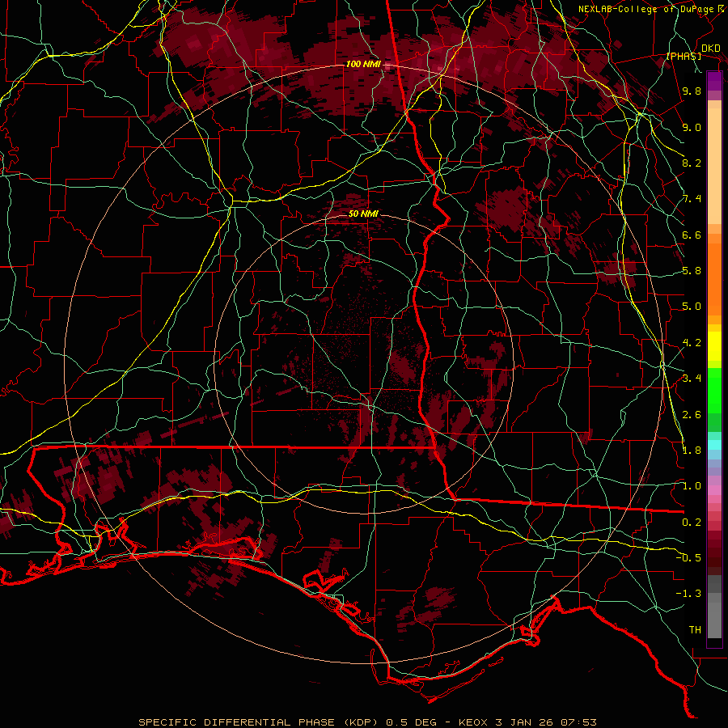Pick the purple top segment of the color bar

(x=714, y=81)
